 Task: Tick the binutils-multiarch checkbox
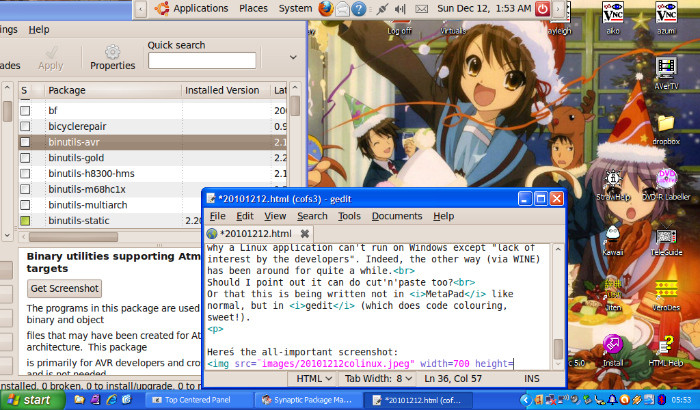click(x=25, y=205)
